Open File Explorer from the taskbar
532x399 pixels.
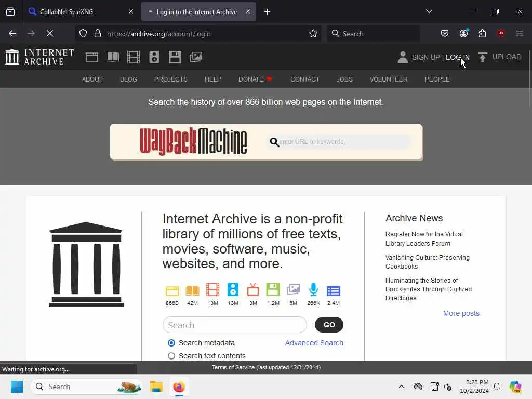[156, 387]
